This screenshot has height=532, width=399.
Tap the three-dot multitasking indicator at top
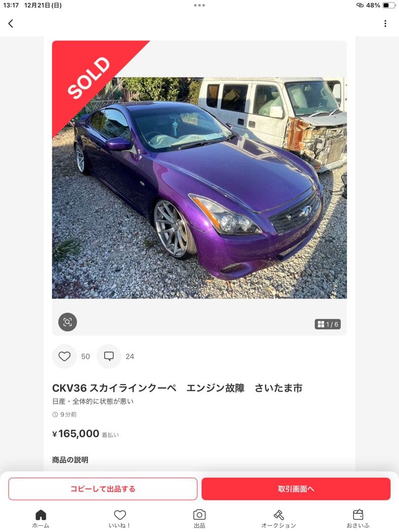199,5
